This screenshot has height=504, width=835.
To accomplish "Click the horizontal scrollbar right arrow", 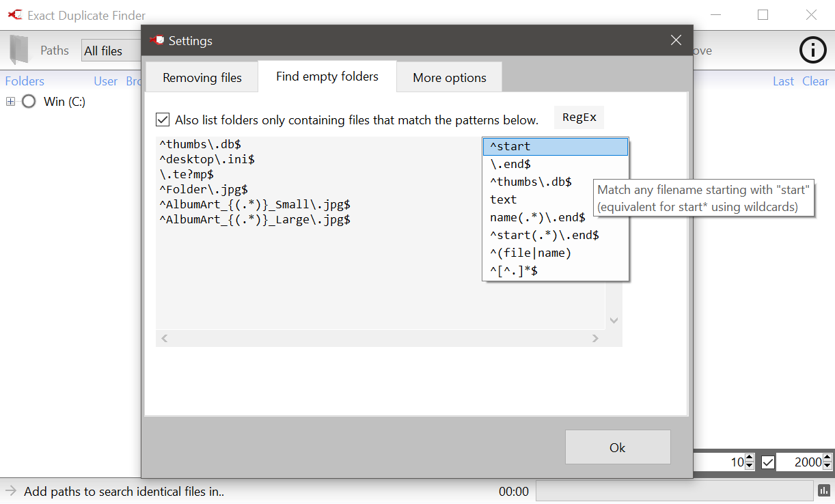I will [x=595, y=338].
